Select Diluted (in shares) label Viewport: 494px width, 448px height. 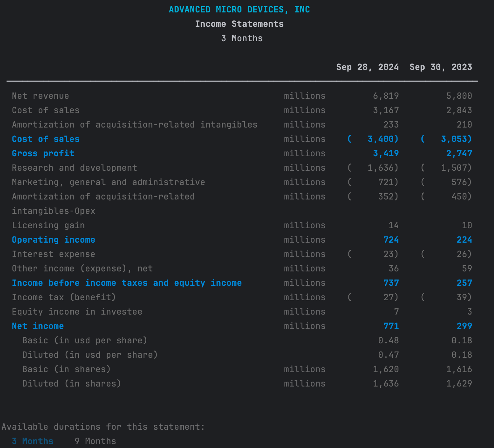tap(72, 384)
